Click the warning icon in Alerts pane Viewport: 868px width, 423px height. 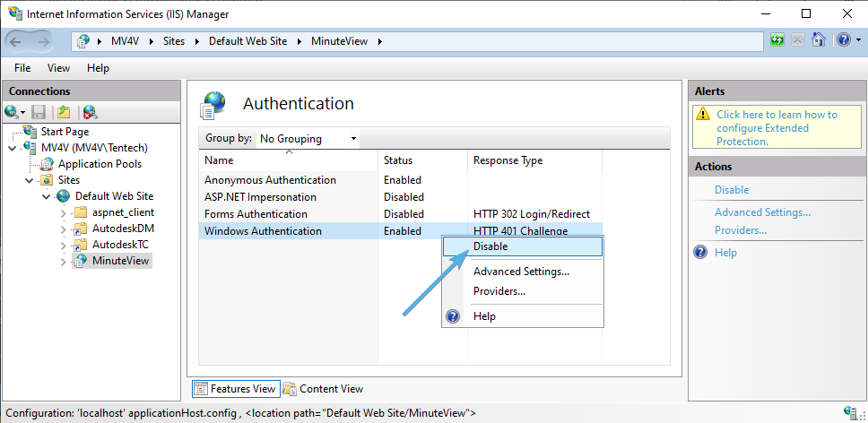703,114
